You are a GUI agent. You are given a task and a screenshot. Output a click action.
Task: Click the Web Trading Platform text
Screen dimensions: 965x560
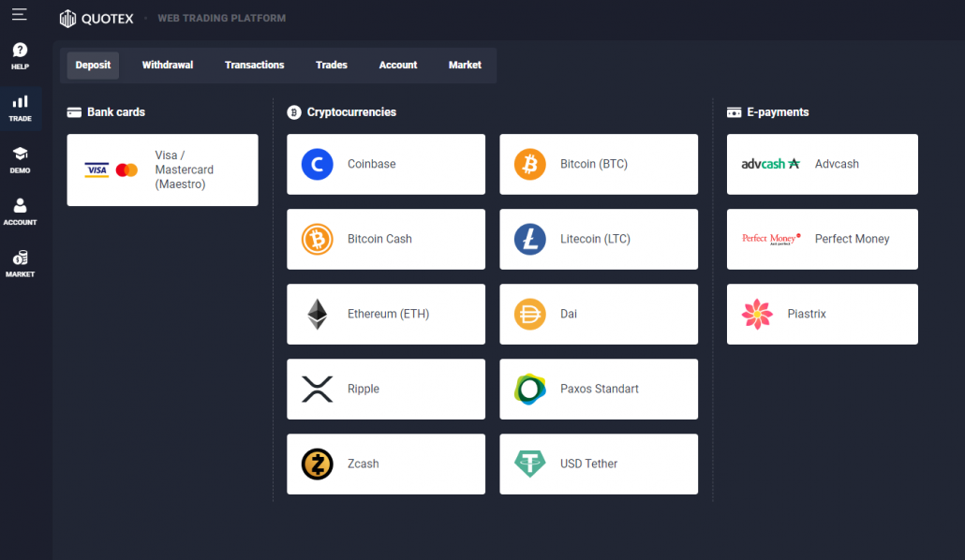(x=221, y=19)
